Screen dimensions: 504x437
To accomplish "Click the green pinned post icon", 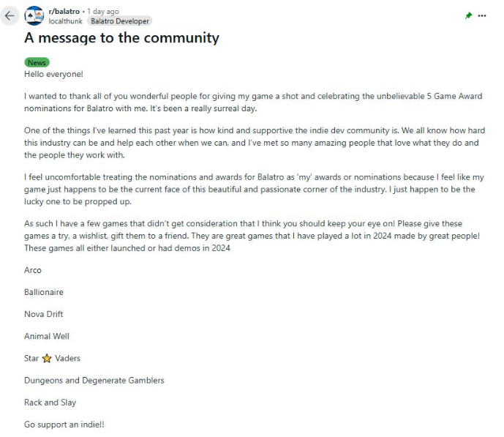I will tap(468, 15).
